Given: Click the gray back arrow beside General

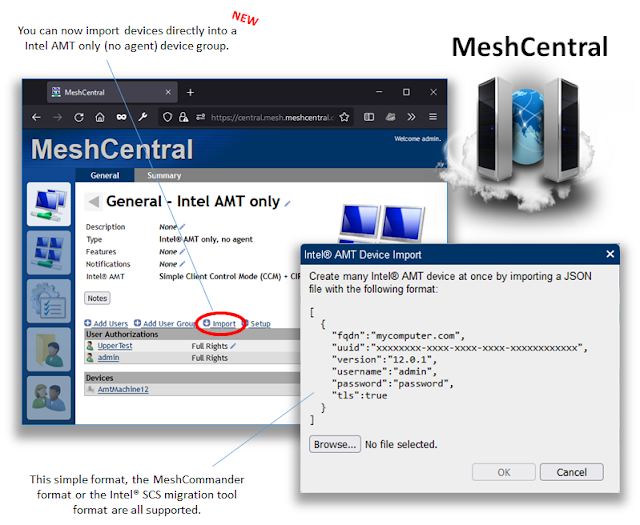Looking at the screenshot, I should point(93,202).
